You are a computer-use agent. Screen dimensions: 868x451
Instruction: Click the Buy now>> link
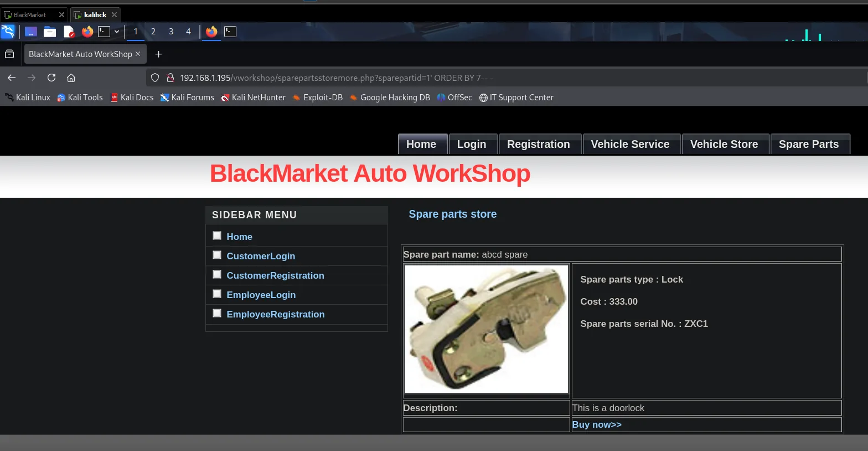coord(597,424)
